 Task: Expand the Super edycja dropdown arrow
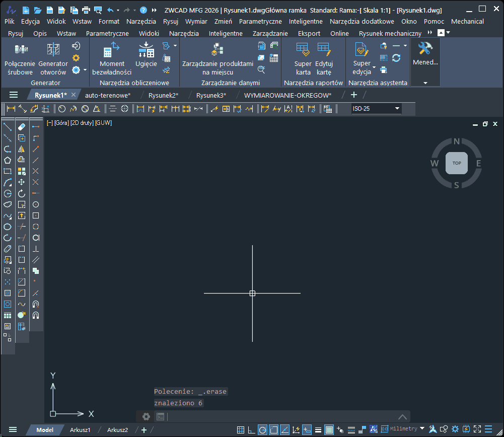[374, 67]
